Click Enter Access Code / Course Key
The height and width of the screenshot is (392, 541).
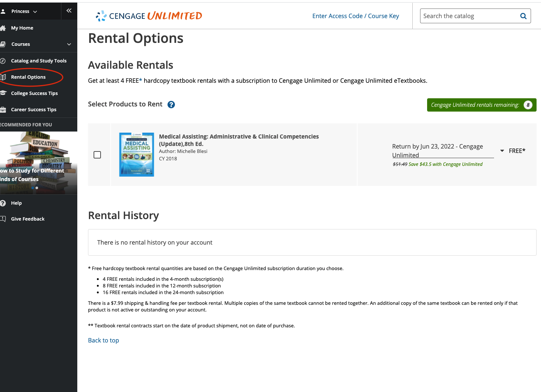pyautogui.click(x=355, y=16)
